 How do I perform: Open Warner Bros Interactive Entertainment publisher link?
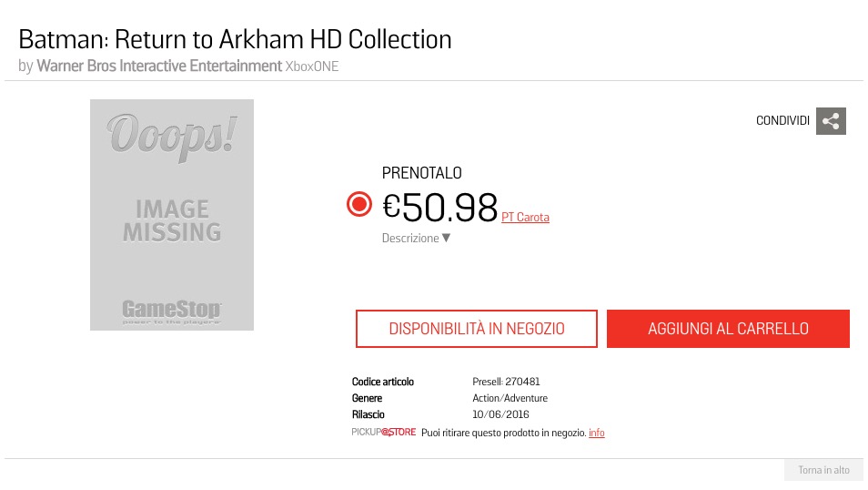point(159,66)
